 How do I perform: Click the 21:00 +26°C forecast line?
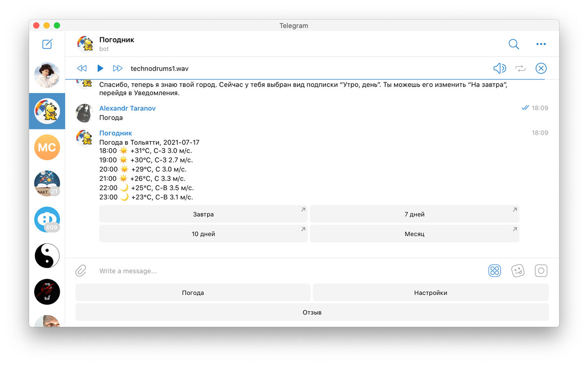point(143,179)
